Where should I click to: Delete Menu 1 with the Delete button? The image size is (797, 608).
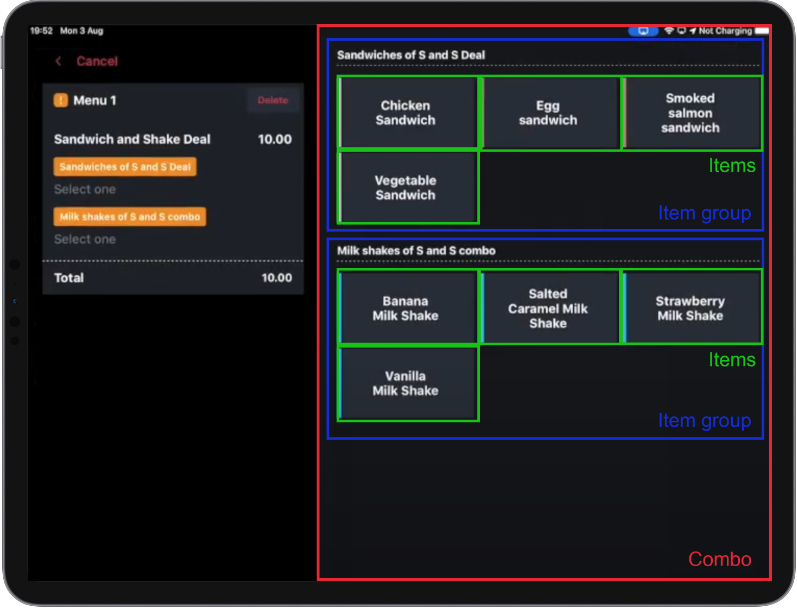tap(272, 100)
